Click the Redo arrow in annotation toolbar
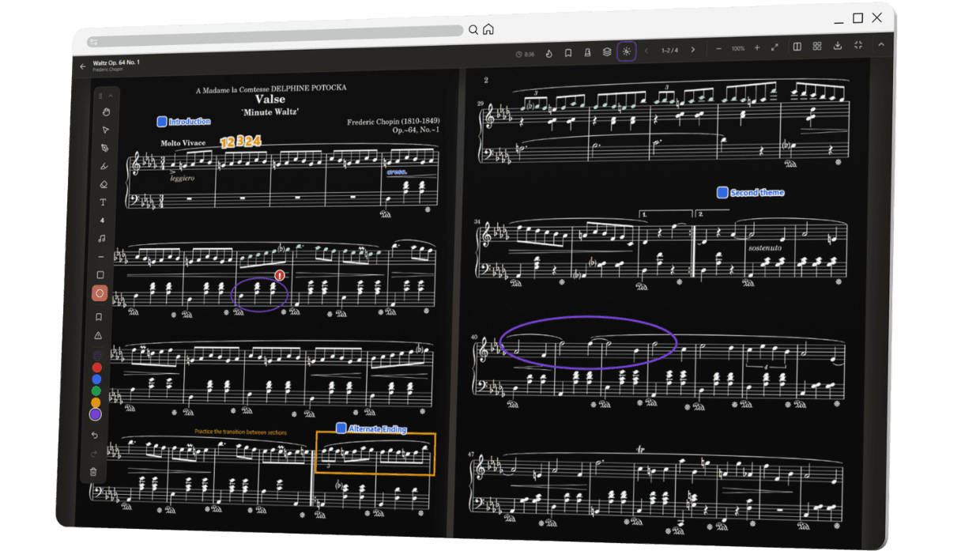Viewport: 980px width, 551px height. 94,454
